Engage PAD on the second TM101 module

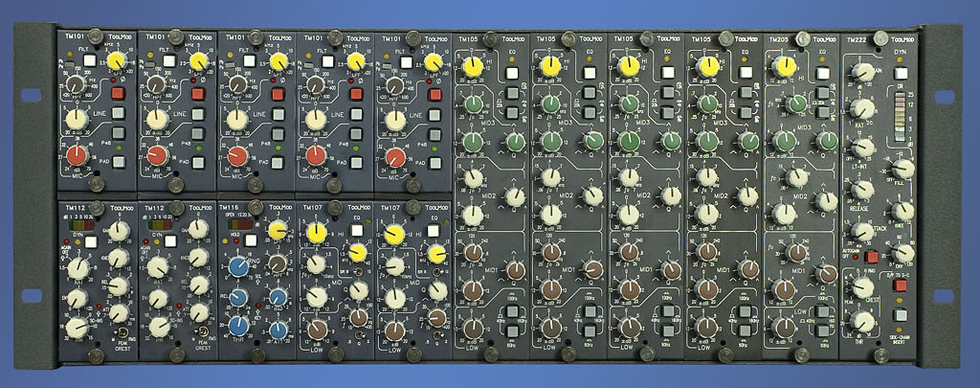(198, 163)
